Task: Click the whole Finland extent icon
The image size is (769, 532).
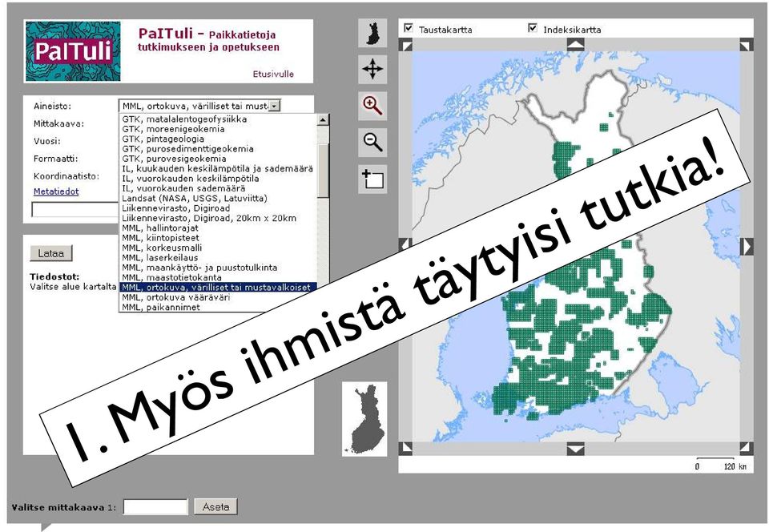Action: point(372,33)
